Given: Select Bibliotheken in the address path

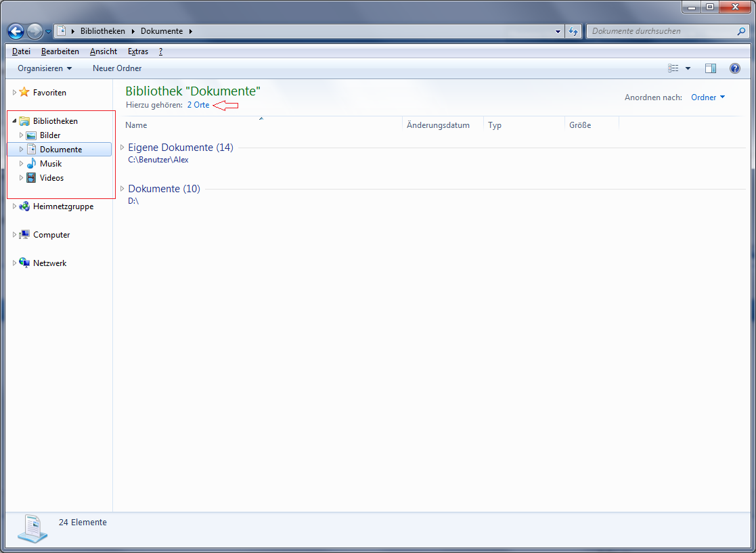Looking at the screenshot, I should (103, 31).
